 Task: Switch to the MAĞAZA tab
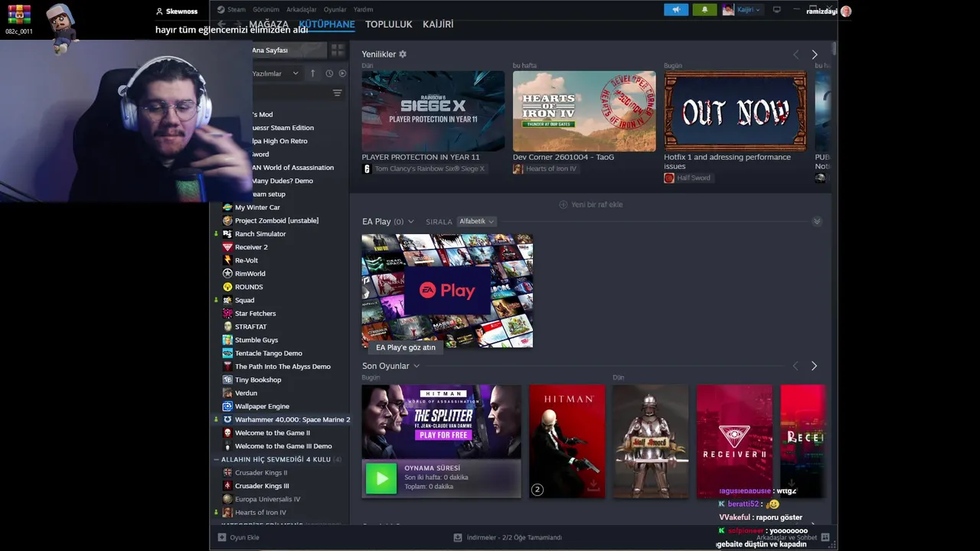click(269, 24)
